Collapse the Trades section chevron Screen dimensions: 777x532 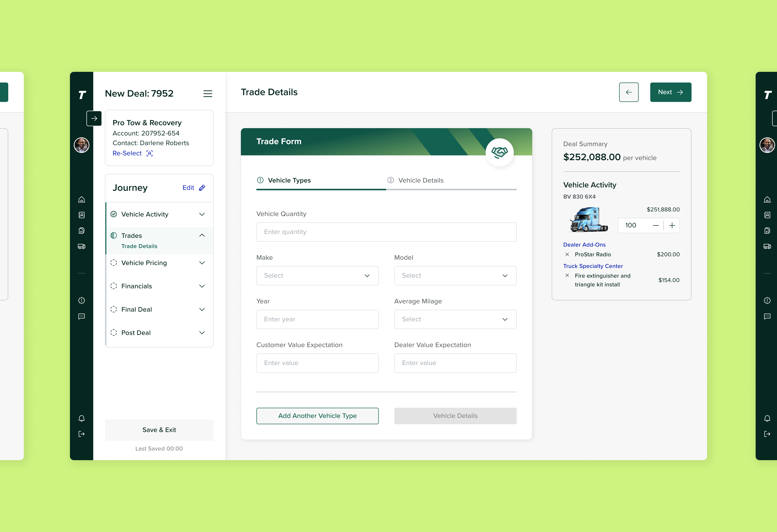(202, 235)
